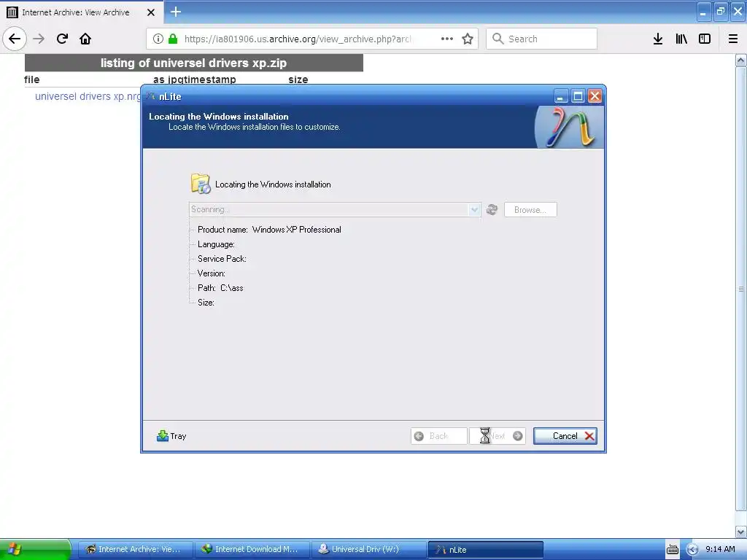The image size is (747, 560).
Task: Click the file column header
Action: 32,79
